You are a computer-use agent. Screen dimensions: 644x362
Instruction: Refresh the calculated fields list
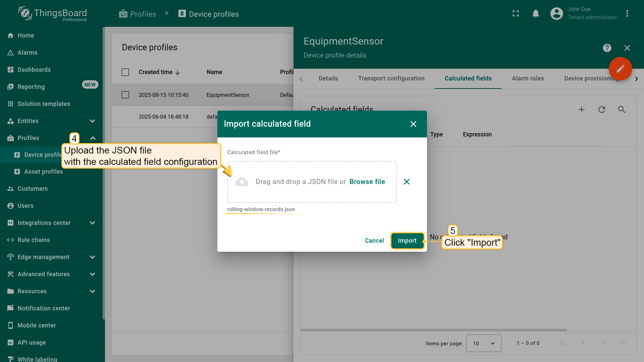[602, 110]
